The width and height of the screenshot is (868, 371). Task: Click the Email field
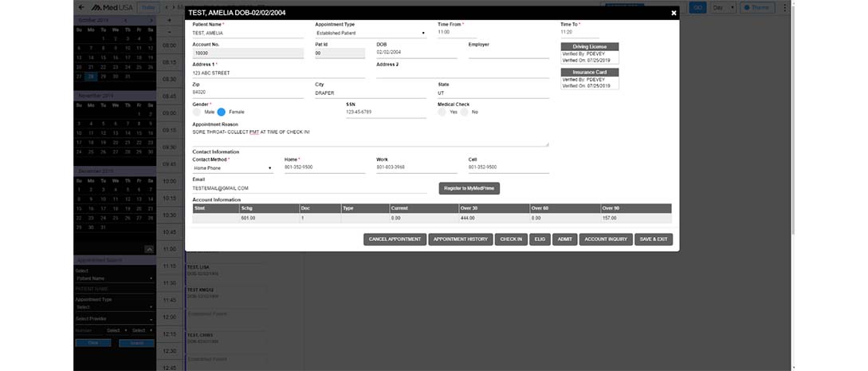(309, 188)
